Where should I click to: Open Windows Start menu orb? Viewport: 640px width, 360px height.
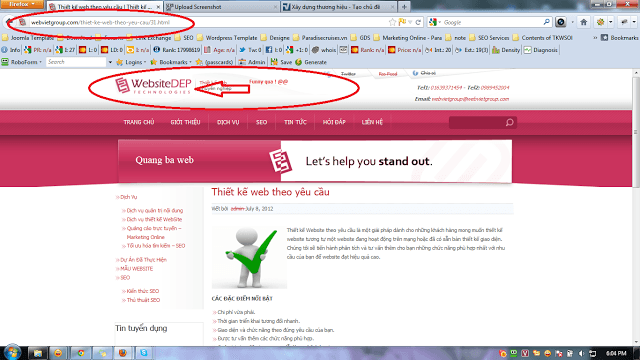[12, 353]
